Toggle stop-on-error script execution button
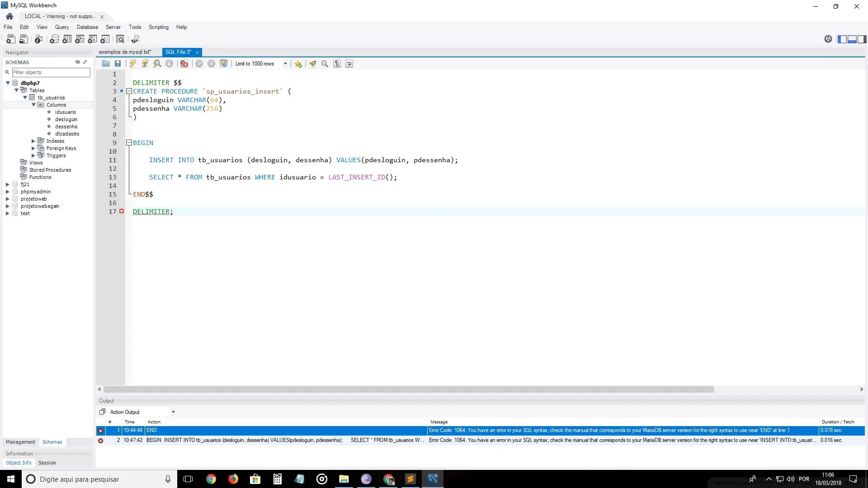868x488 pixels. (184, 64)
